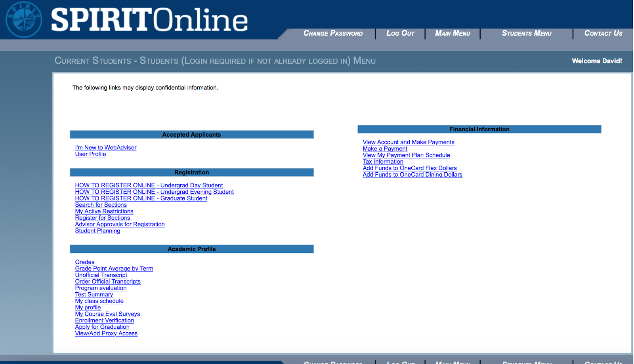
Task: Select Contact Us in top navigation
Action: pos(603,33)
